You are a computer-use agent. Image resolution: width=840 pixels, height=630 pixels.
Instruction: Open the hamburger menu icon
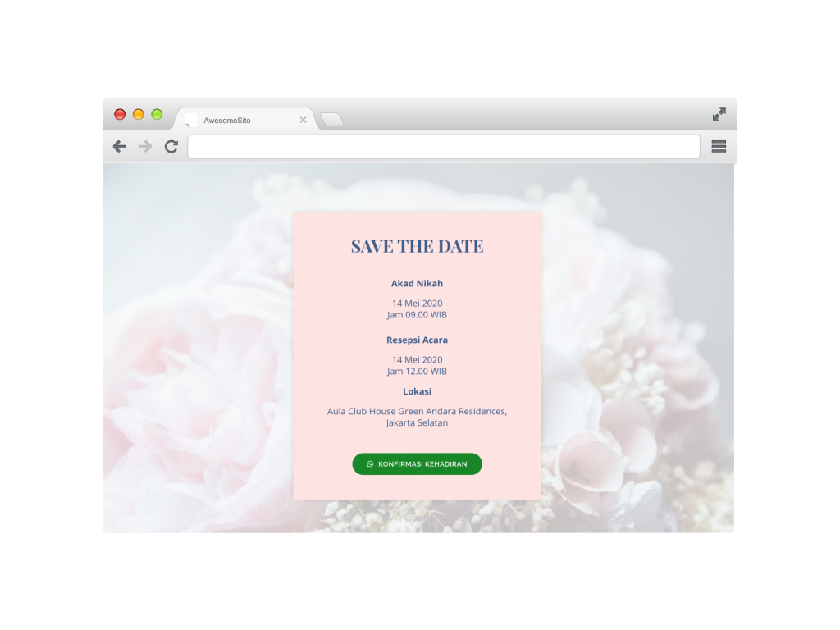[719, 146]
